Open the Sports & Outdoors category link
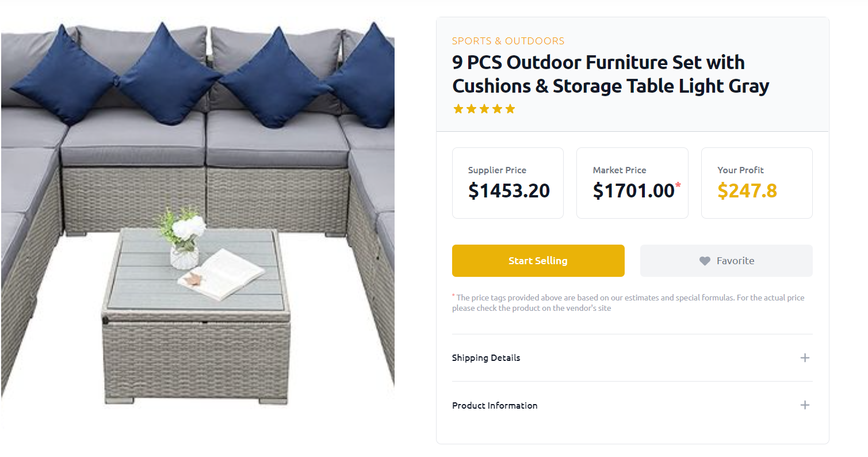Viewport: 868px width, 457px height. pyautogui.click(x=508, y=41)
